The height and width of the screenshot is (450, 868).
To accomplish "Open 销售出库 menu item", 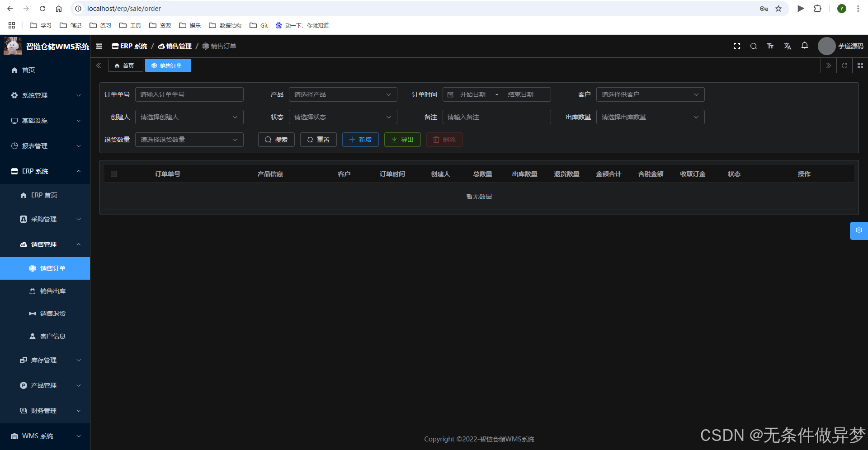I will [x=45, y=291].
